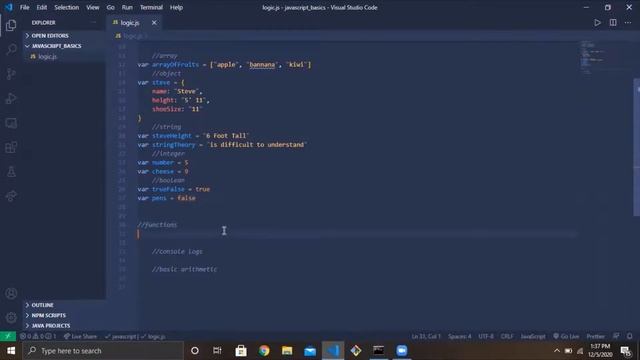Open Google Chrome from the taskbar
Screen dimensions: 640x360
pyautogui.click(x=264, y=351)
